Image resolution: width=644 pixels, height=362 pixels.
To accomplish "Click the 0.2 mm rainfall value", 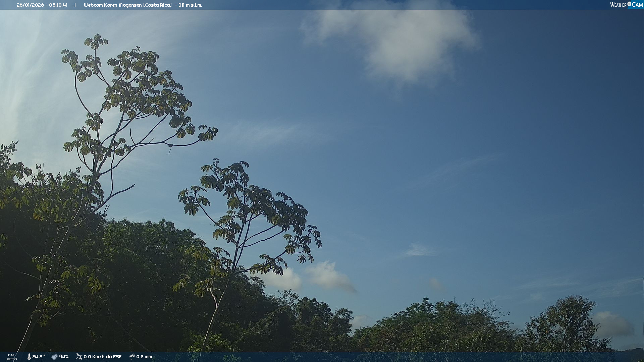I will 144,357.
